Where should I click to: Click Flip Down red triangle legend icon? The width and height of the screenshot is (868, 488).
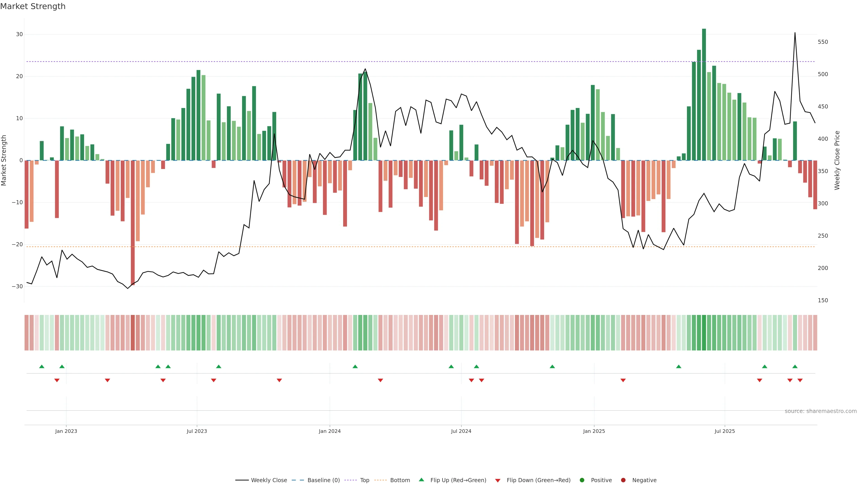coord(498,481)
